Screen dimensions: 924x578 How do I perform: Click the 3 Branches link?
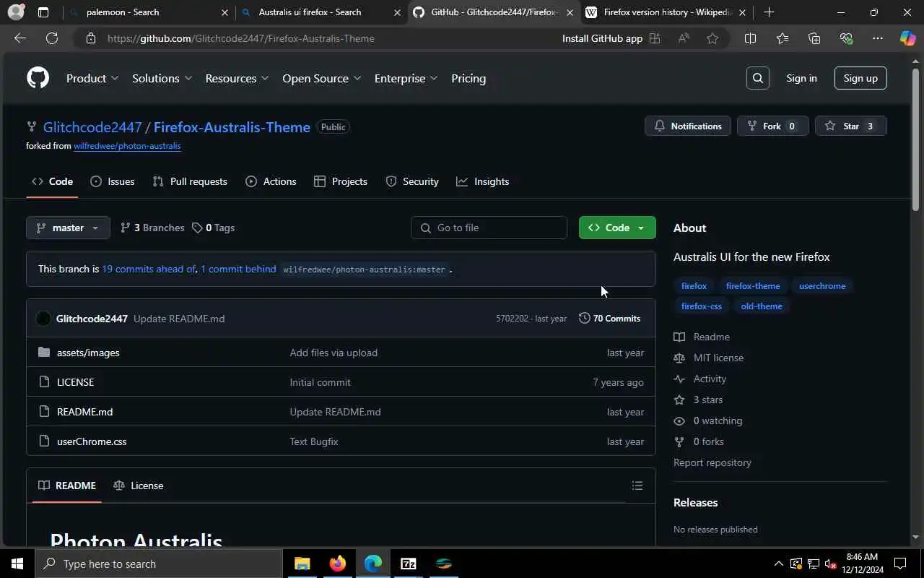click(x=152, y=228)
